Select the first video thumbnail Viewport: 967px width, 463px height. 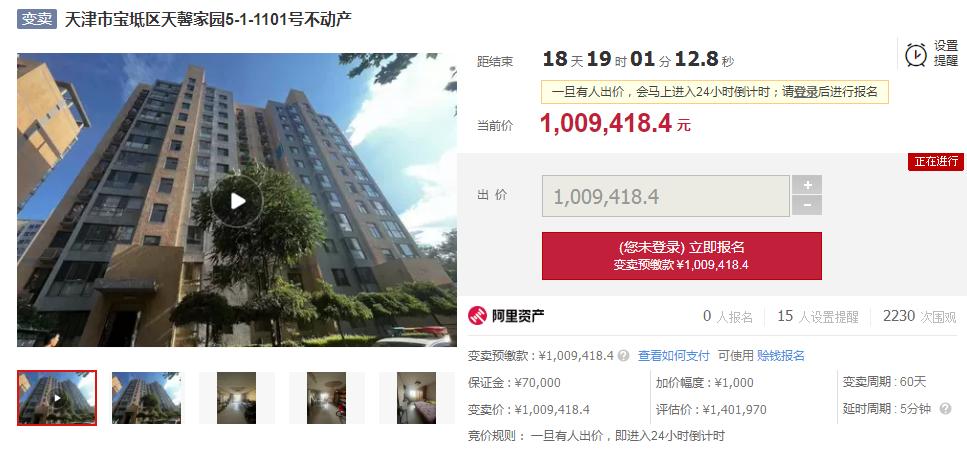tap(57, 398)
